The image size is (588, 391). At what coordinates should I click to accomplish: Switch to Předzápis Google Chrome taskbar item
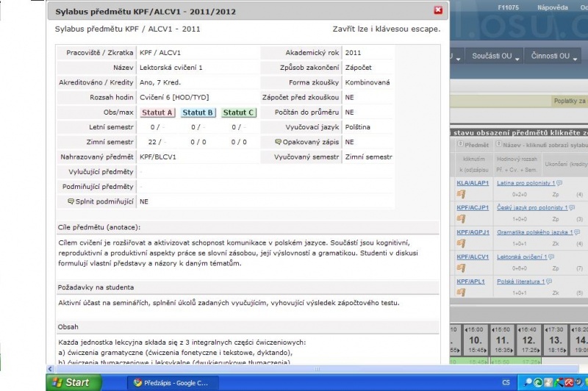click(x=168, y=382)
